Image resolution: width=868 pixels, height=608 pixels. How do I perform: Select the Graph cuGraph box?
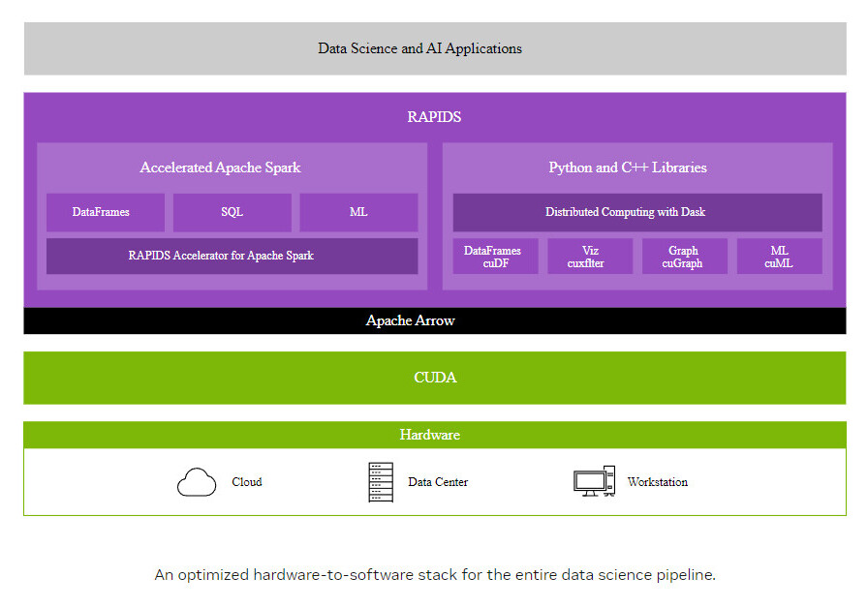685,257
